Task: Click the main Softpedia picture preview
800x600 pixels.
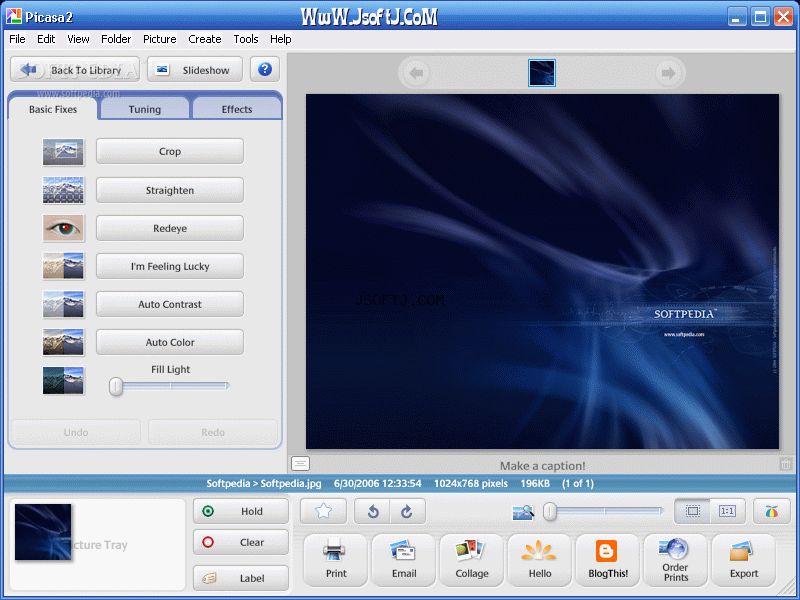Action: (x=542, y=271)
